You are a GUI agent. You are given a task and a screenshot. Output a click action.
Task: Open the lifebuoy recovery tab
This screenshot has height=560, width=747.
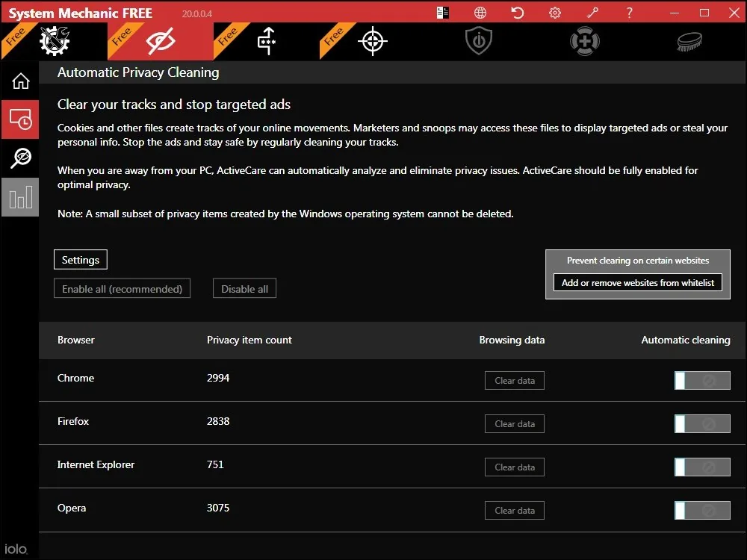coord(585,41)
